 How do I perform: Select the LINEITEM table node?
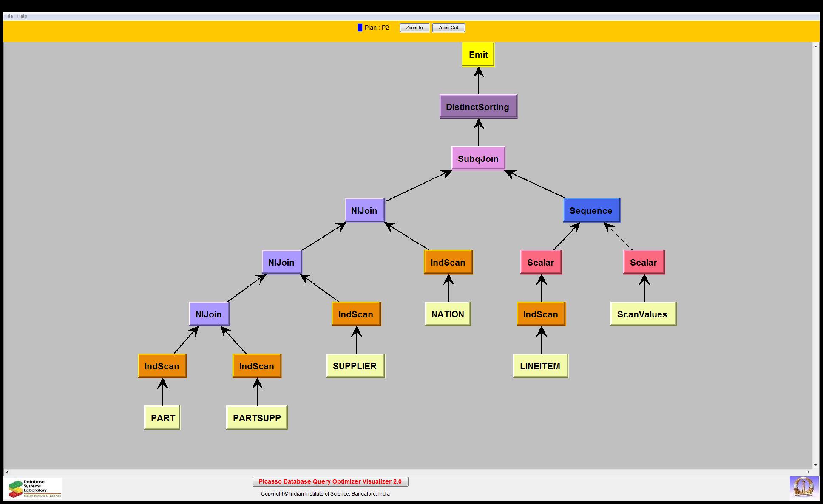pos(540,366)
